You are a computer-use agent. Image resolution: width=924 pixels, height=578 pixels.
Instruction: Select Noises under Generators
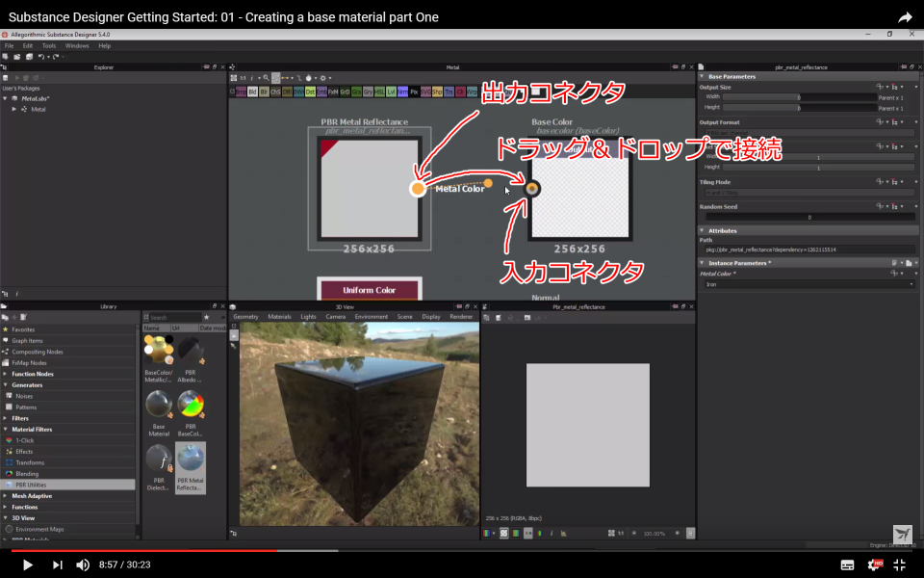click(x=24, y=396)
